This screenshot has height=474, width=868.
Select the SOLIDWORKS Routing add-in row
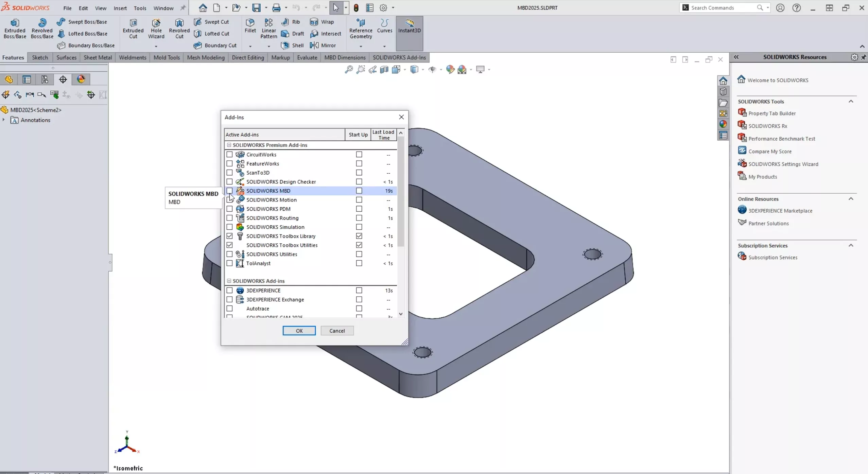[x=311, y=218]
